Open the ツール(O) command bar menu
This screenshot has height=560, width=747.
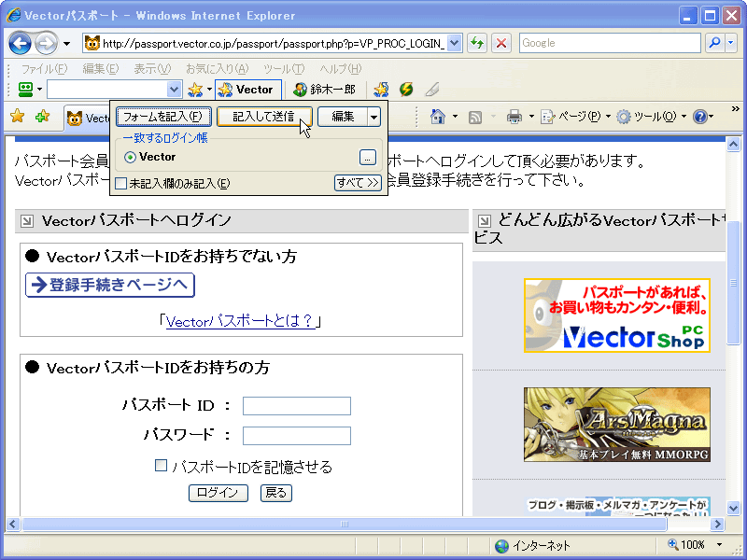[651, 117]
